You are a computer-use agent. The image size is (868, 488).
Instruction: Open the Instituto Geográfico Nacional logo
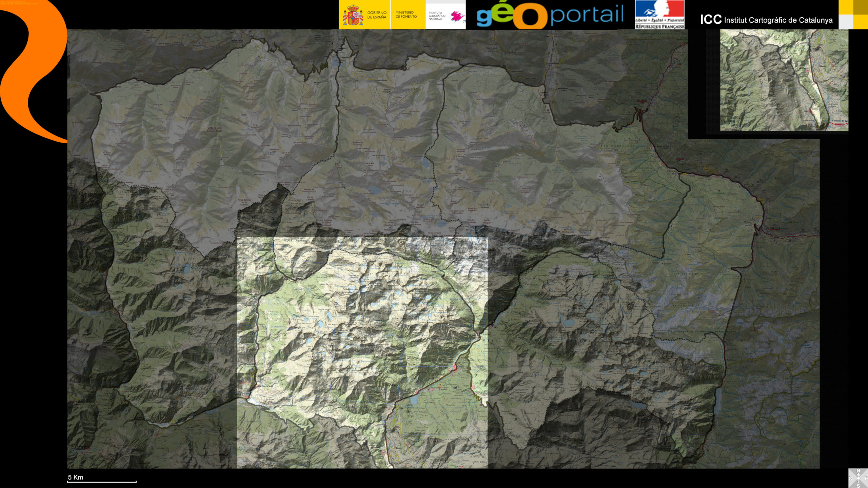[445, 16]
